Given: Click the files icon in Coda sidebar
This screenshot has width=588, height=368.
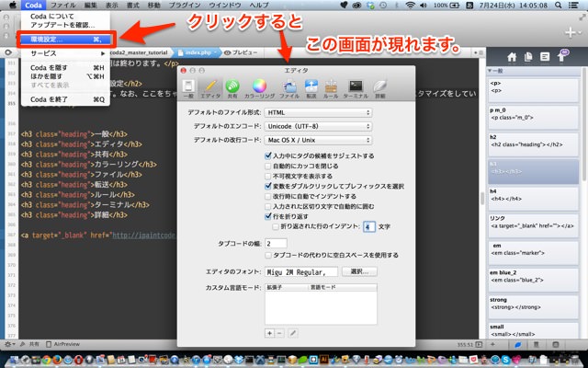Looking at the screenshot, I should tap(528, 57).
